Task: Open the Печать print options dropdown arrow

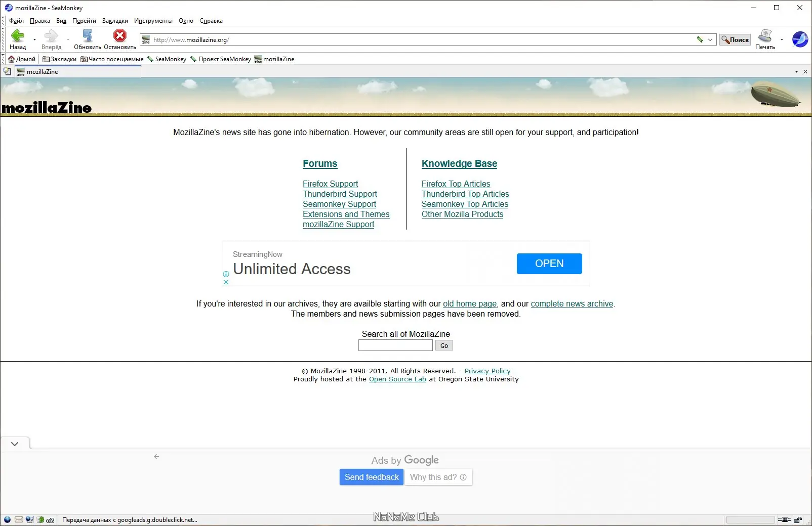Action: click(782, 39)
